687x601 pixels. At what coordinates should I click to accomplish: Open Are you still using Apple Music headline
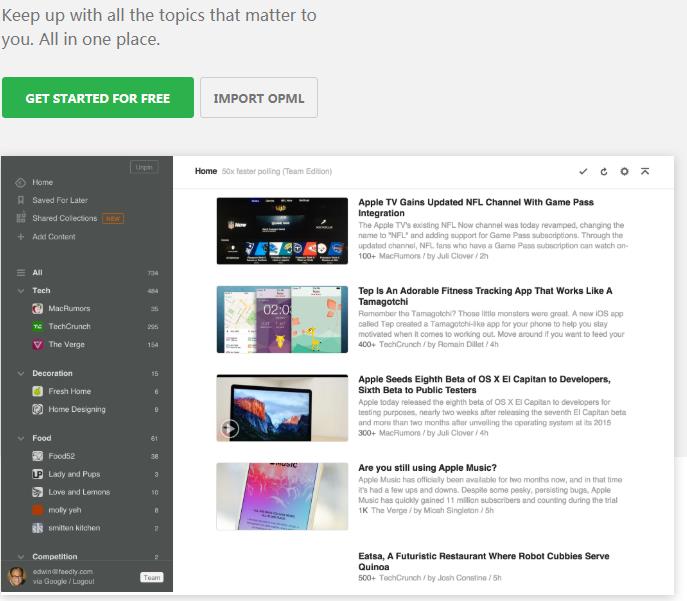[427, 467]
